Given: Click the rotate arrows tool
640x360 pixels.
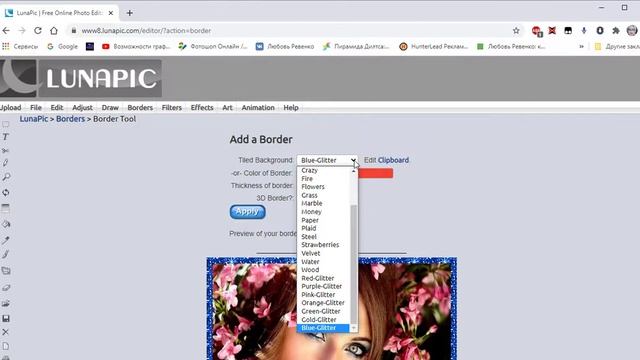Looking at the screenshot, I should pos(6,192).
